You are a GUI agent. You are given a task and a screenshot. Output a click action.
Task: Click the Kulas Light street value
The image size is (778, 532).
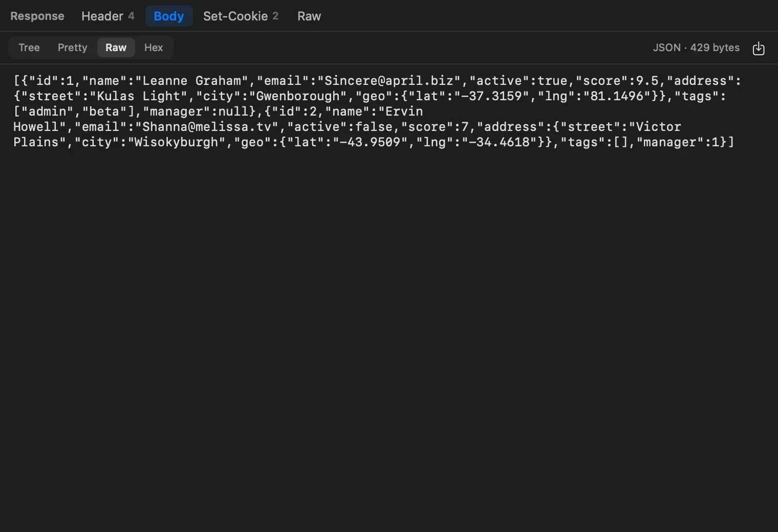tap(139, 96)
